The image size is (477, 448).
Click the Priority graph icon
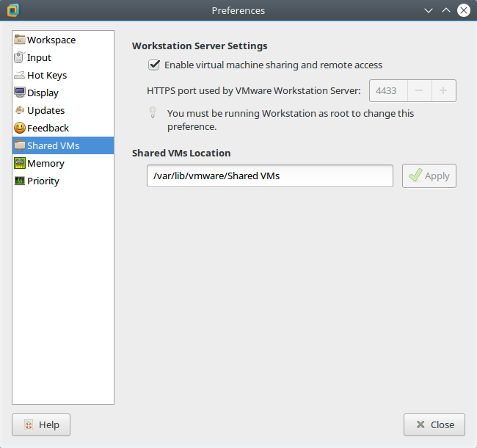pyautogui.click(x=20, y=181)
